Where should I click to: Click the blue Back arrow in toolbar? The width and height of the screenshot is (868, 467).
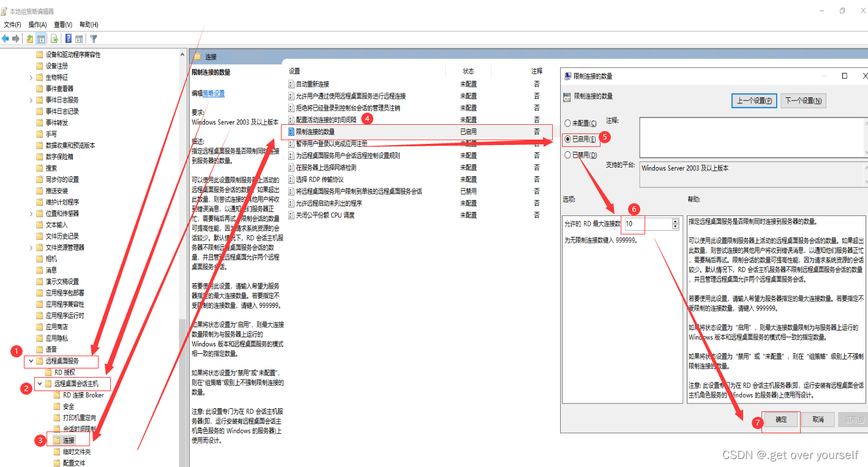pos(6,39)
